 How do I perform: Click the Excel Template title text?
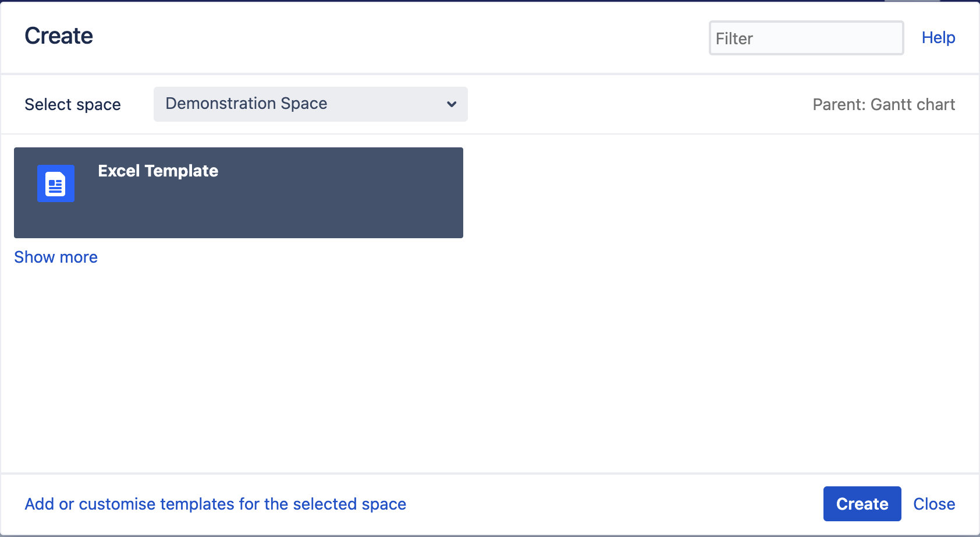click(x=158, y=171)
